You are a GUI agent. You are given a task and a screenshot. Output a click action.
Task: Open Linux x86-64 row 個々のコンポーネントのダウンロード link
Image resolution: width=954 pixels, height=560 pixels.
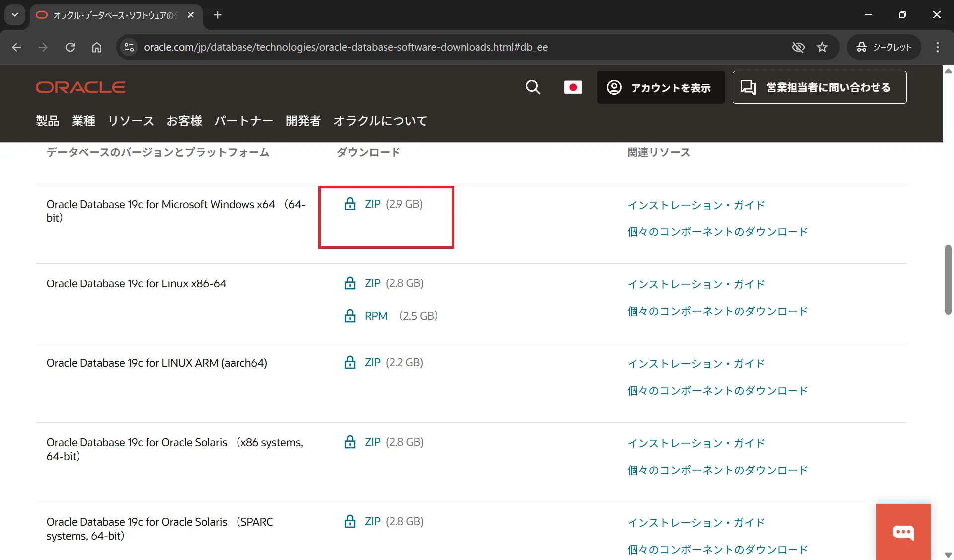pyautogui.click(x=717, y=311)
